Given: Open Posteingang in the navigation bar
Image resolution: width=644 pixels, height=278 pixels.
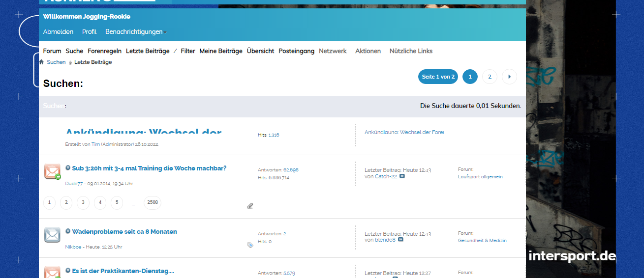Looking at the screenshot, I should pyautogui.click(x=296, y=51).
